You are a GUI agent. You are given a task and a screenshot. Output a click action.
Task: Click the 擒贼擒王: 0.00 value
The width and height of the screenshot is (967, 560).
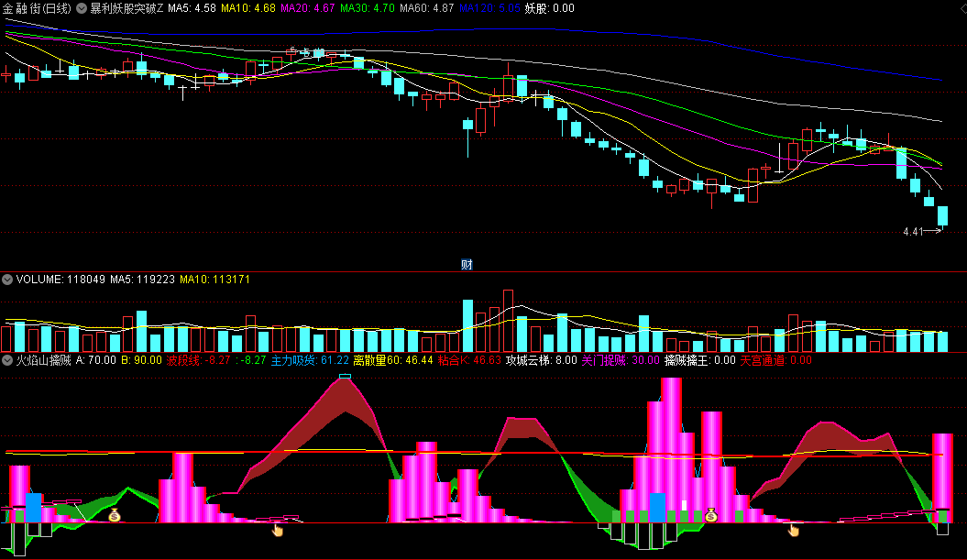point(700,360)
